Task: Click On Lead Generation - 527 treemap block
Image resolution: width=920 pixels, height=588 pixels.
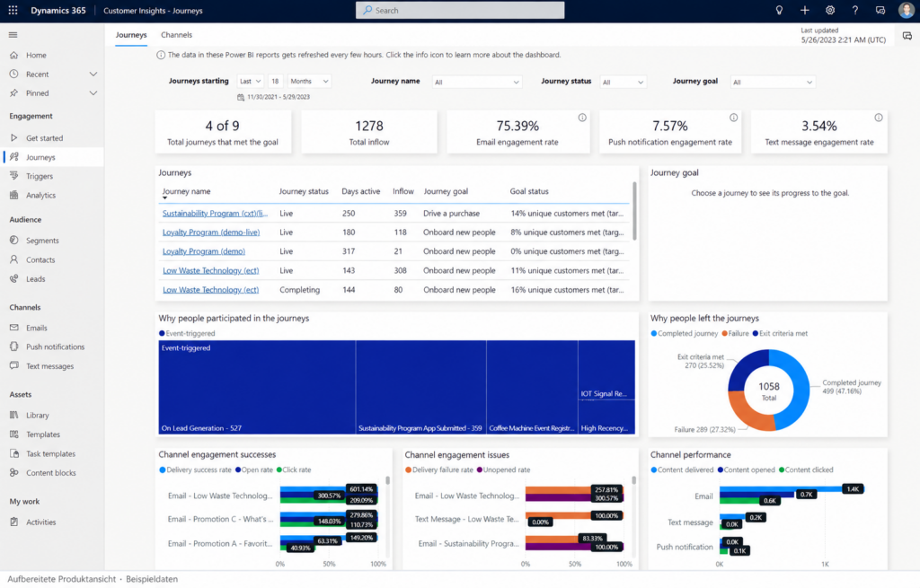Action: 257,387
